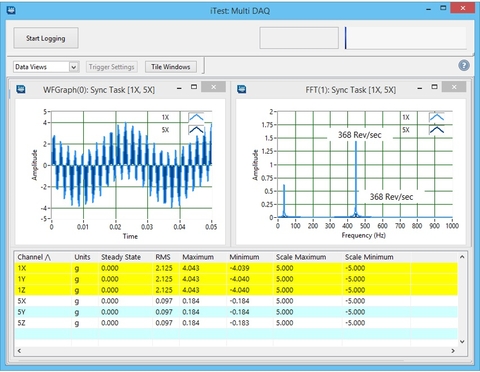Image resolution: width=480 pixels, height=372 pixels.
Task: Maximize the WFGraph sub-window
Action: click(194, 87)
